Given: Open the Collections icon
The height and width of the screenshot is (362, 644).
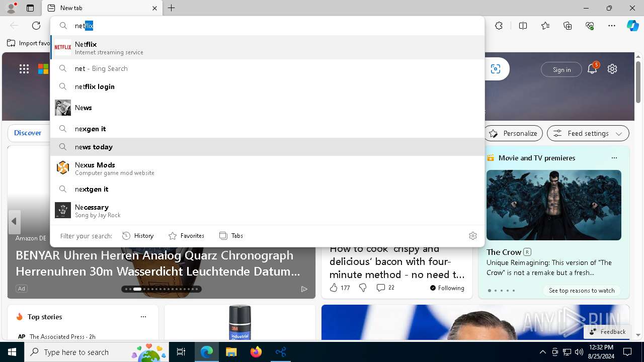Looking at the screenshot, I should pos(568,26).
